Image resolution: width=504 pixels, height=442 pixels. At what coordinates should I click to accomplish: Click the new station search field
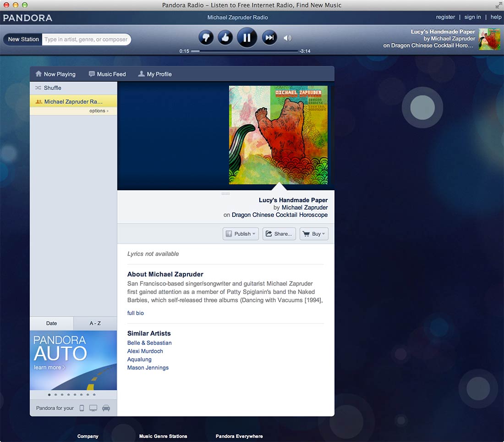[86, 39]
